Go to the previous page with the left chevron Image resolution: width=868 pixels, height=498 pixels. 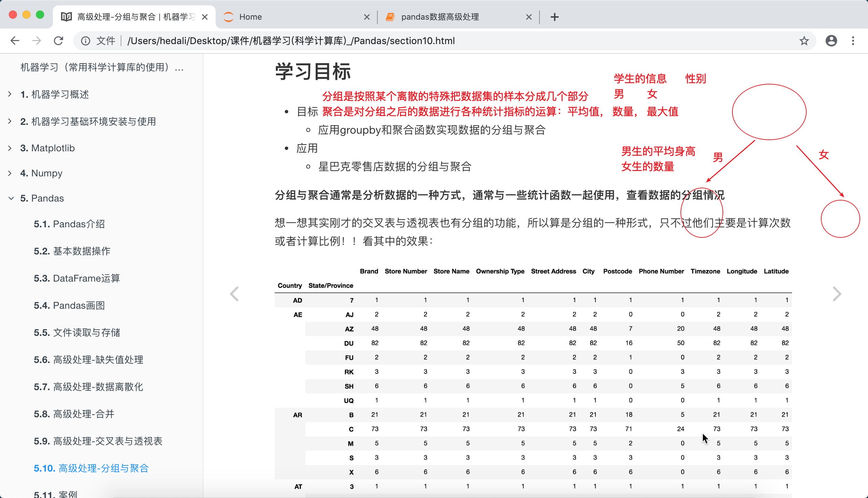click(x=234, y=294)
